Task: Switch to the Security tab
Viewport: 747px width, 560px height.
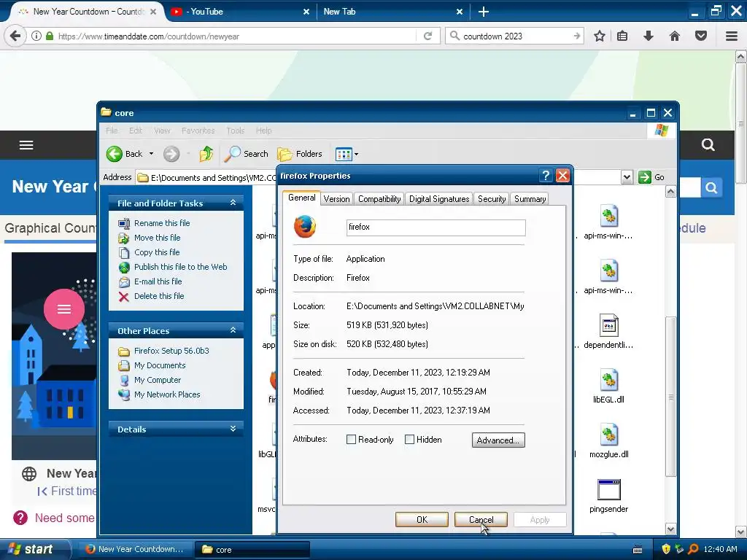Action: point(492,199)
